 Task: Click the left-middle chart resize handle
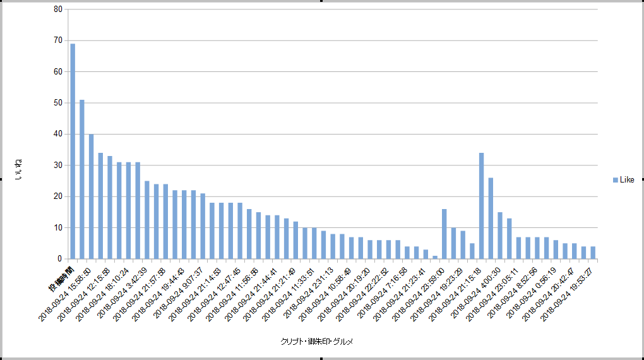point(1,180)
